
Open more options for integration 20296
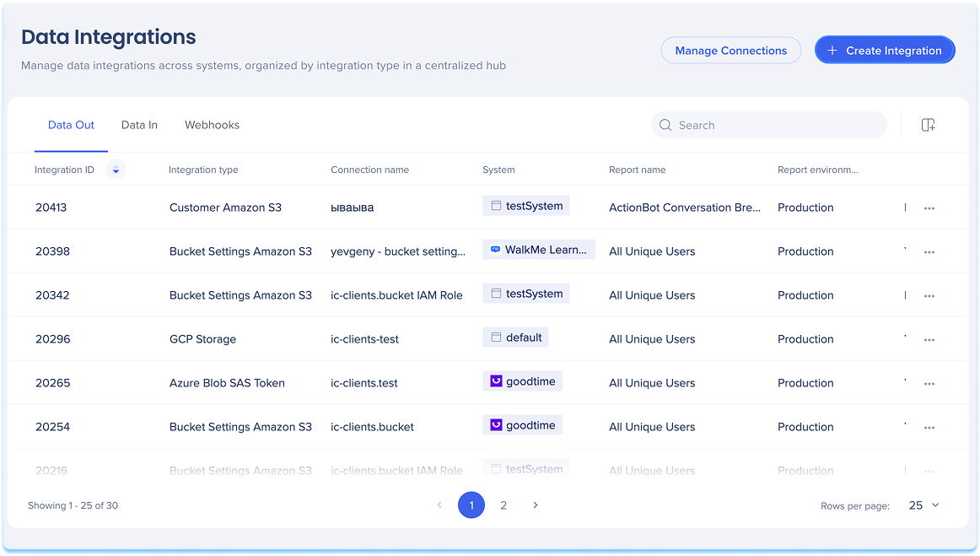pyautogui.click(x=929, y=339)
